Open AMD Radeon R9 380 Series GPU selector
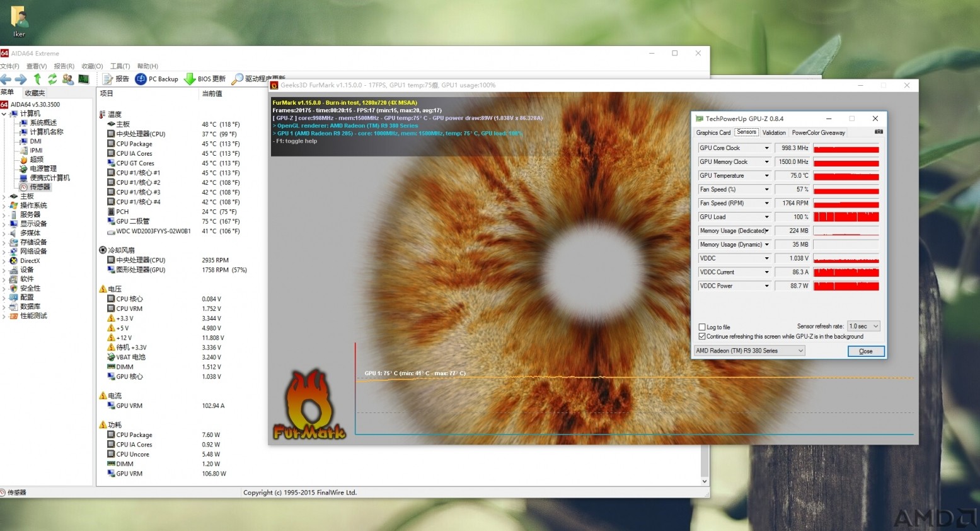 pyautogui.click(x=749, y=351)
